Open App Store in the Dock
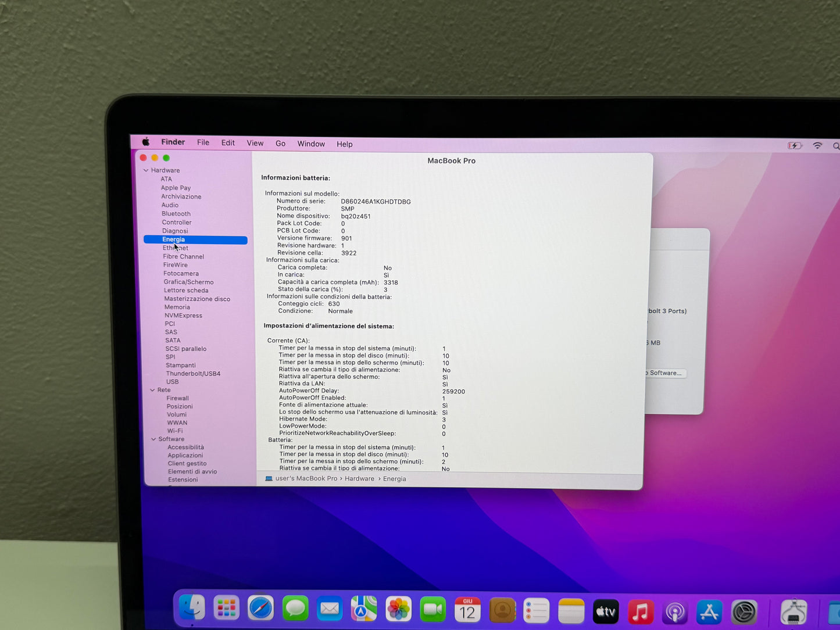 (709, 612)
